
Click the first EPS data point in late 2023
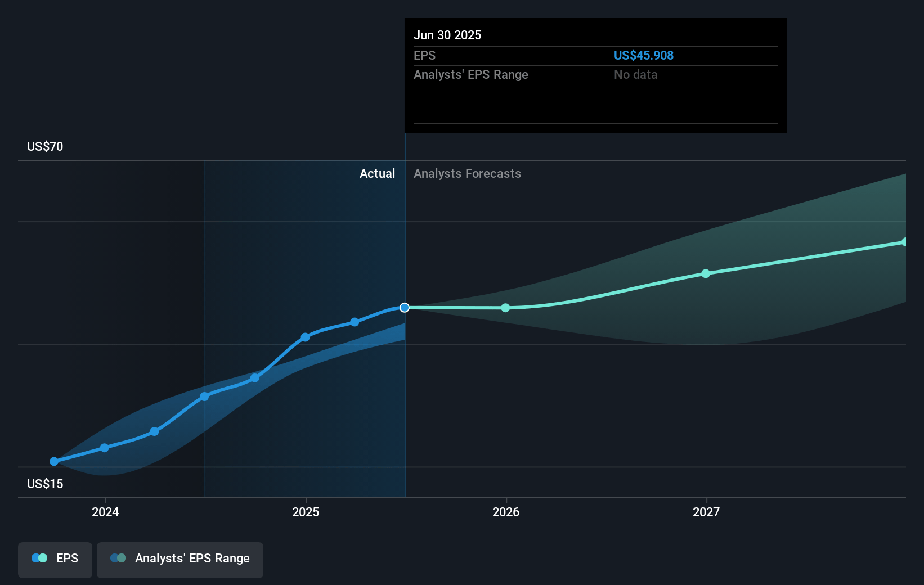(54, 461)
